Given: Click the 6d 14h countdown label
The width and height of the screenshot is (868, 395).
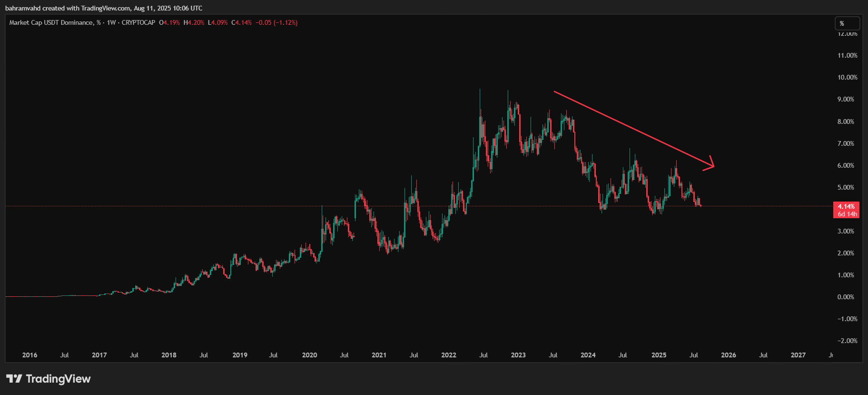Looking at the screenshot, I should [x=847, y=214].
